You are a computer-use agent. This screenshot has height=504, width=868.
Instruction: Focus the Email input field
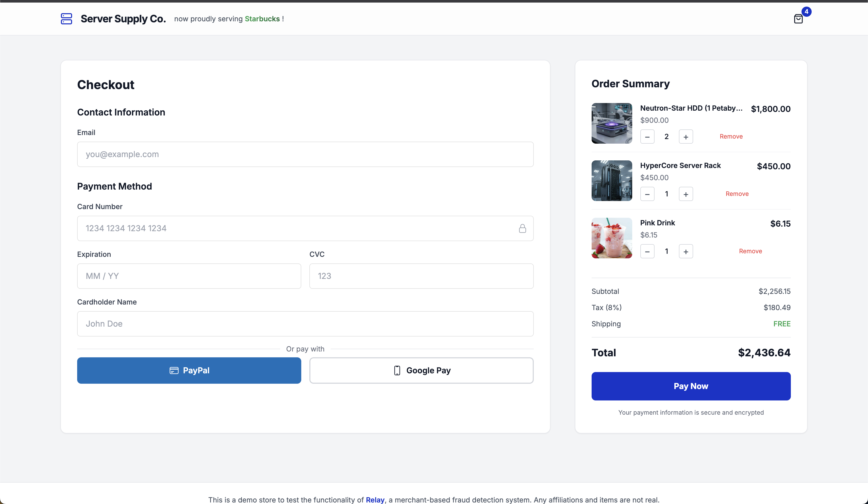305,154
